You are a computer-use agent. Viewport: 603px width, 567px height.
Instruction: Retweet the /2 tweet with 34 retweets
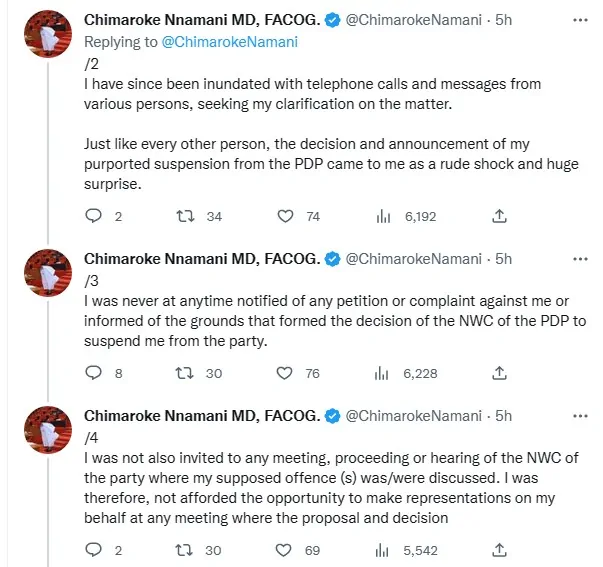point(184,216)
